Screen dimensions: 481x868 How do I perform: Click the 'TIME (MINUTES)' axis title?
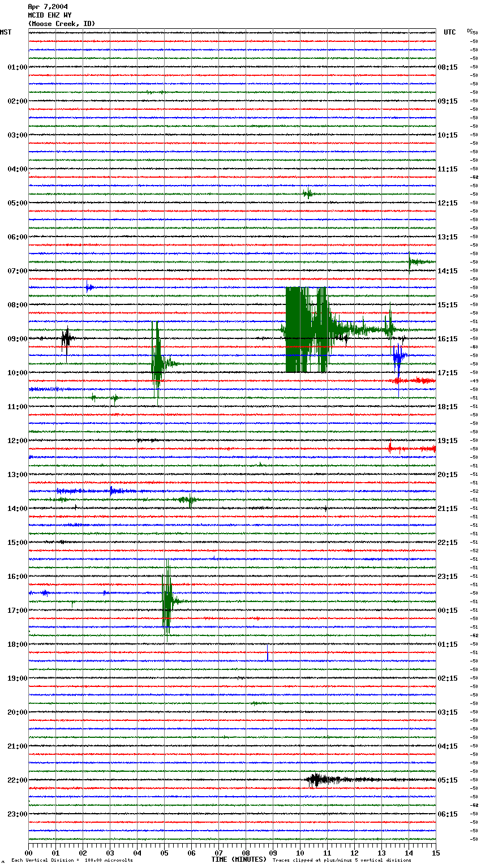tap(239, 860)
